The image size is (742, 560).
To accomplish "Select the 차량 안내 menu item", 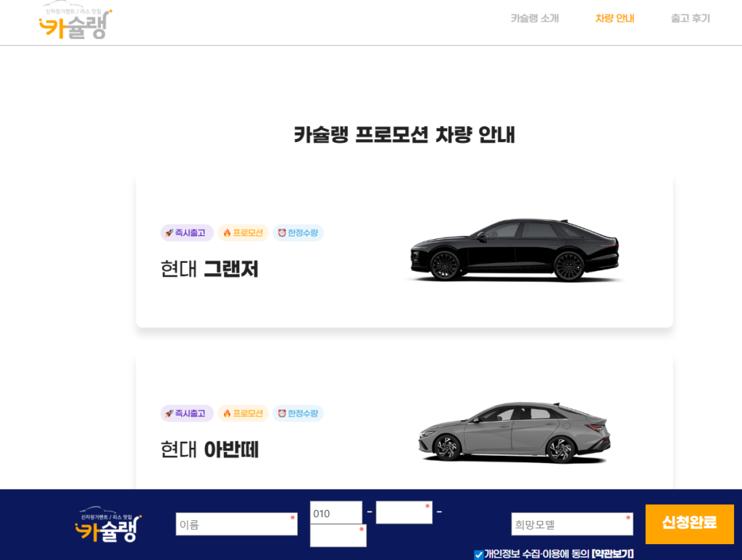I will click(x=614, y=19).
